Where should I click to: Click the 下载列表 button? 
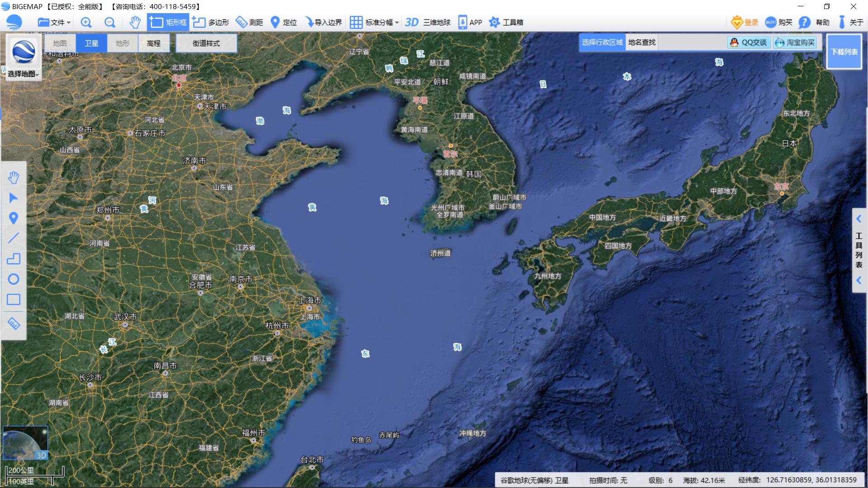844,52
